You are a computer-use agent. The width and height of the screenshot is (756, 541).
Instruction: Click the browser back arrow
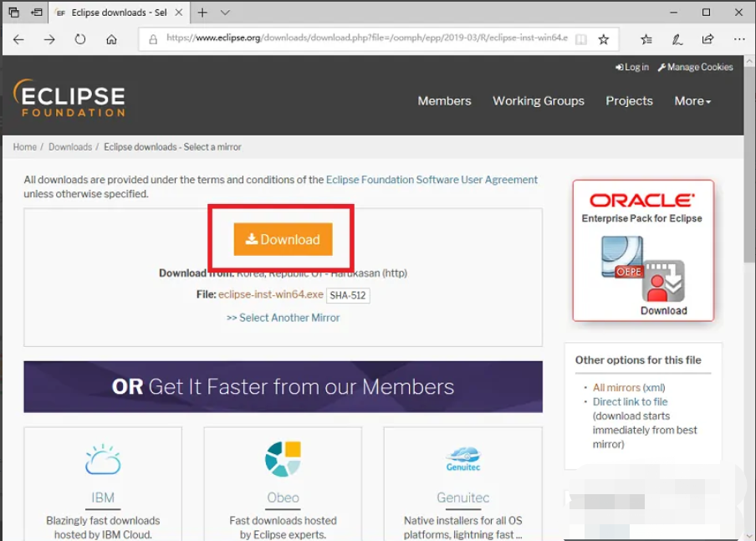point(18,39)
